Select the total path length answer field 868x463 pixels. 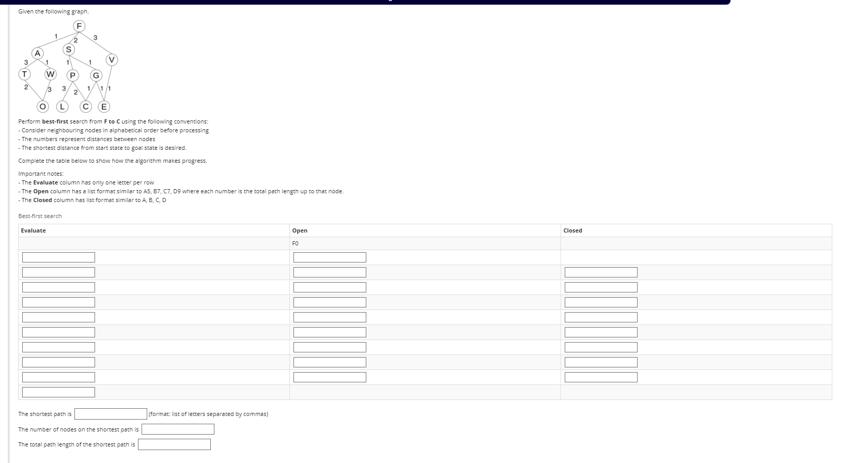(x=174, y=444)
